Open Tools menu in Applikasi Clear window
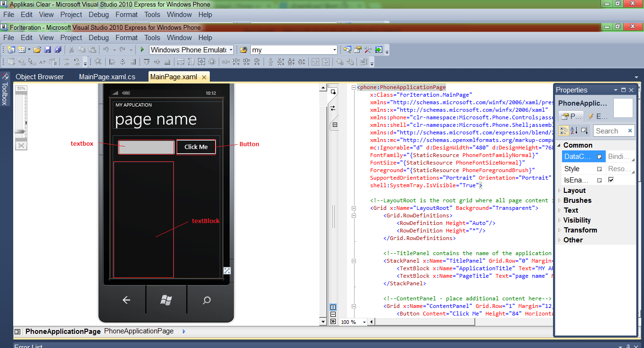 [152, 15]
